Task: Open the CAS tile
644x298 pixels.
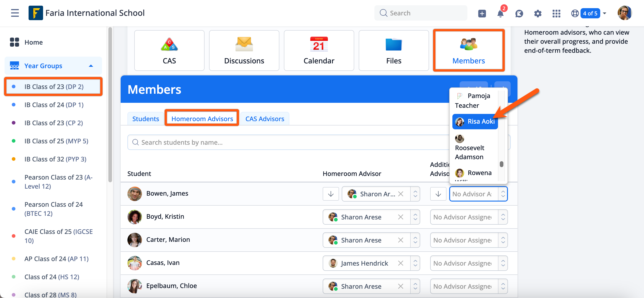Action: point(169,50)
